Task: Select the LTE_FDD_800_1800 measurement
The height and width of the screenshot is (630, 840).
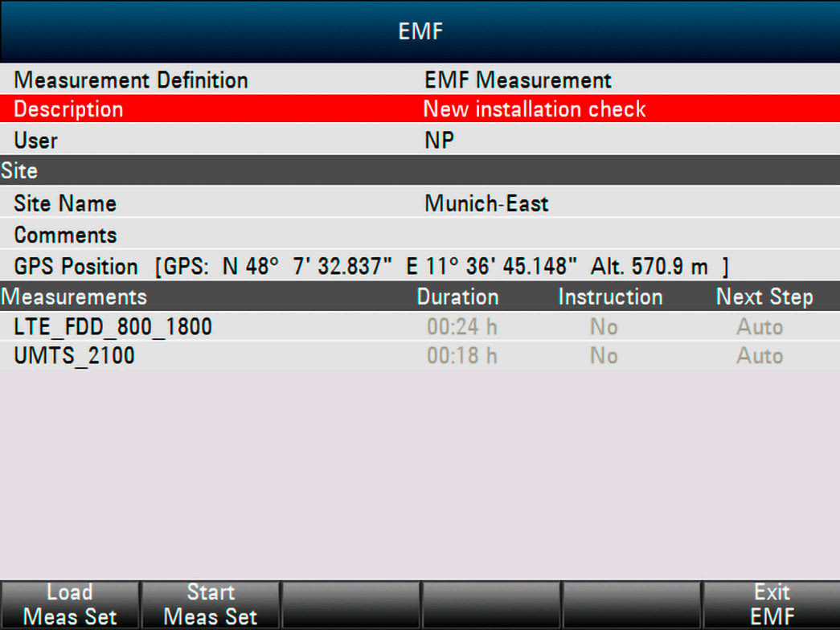Action: pos(420,326)
